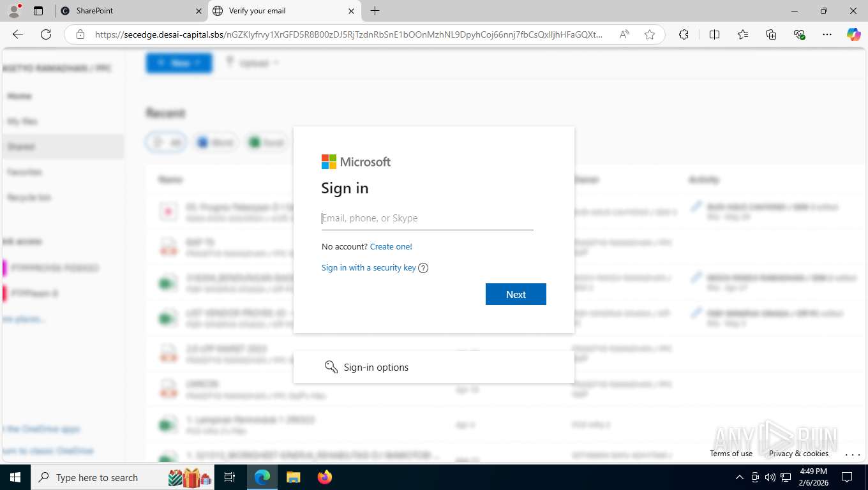Viewport: 868px width, 490px height.
Task: Choose Sign in with a security key
Action: pyautogui.click(x=368, y=268)
